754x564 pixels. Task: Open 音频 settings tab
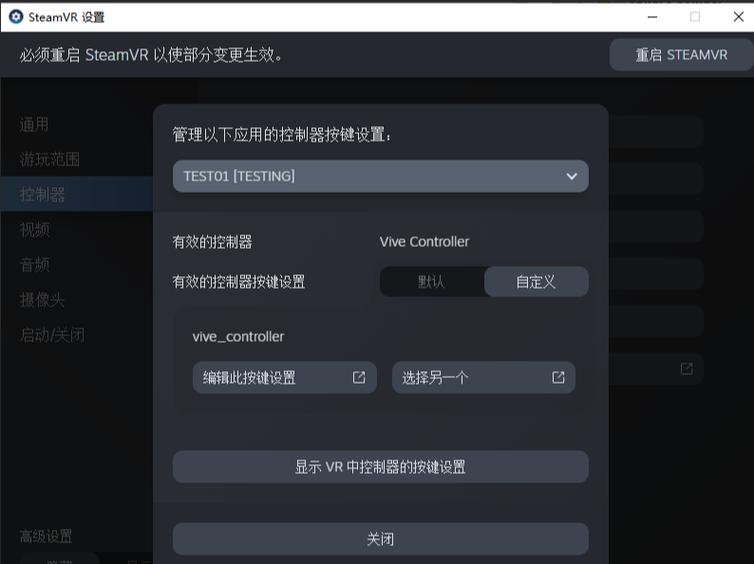click(x=77, y=264)
